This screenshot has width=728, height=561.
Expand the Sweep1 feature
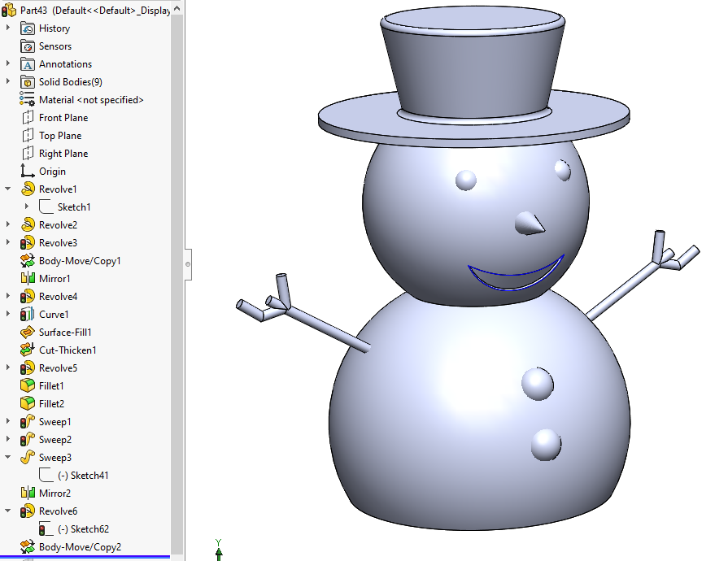[8, 421]
